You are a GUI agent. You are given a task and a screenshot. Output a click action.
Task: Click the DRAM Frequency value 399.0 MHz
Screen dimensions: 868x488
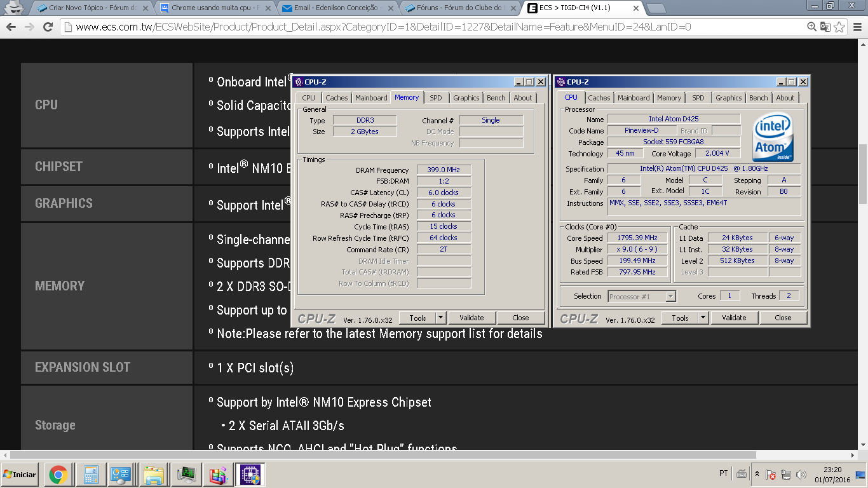[x=444, y=170]
